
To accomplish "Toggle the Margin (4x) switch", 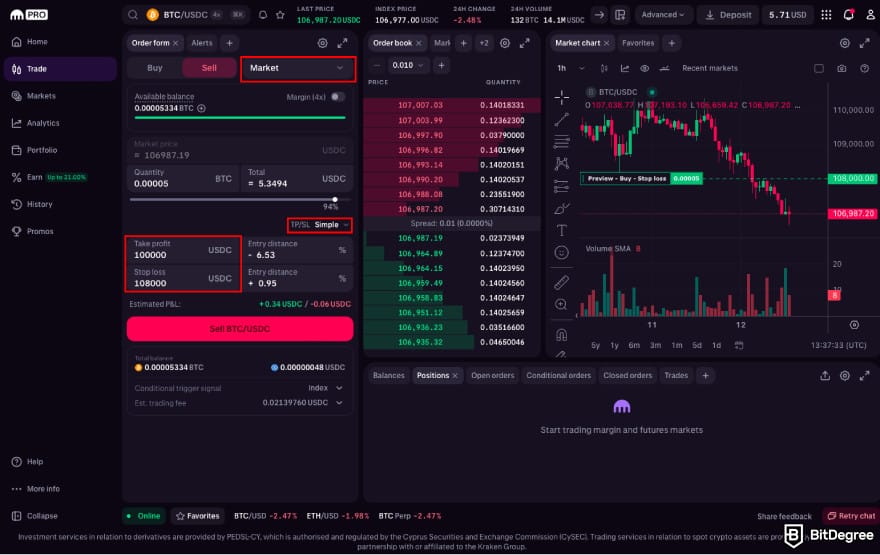I will tap(337, 97).
